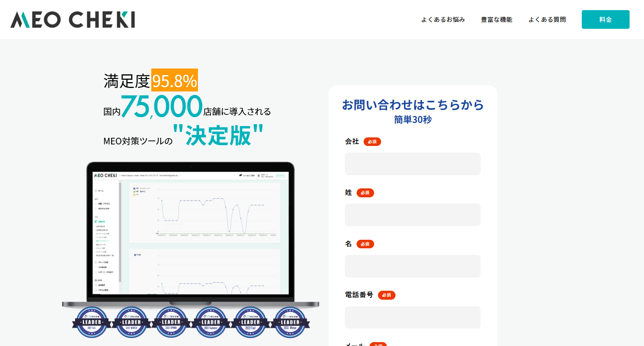Click the 必須 badge next to 会社
Viewport: 644px width, 346px height.
(372, 142)
